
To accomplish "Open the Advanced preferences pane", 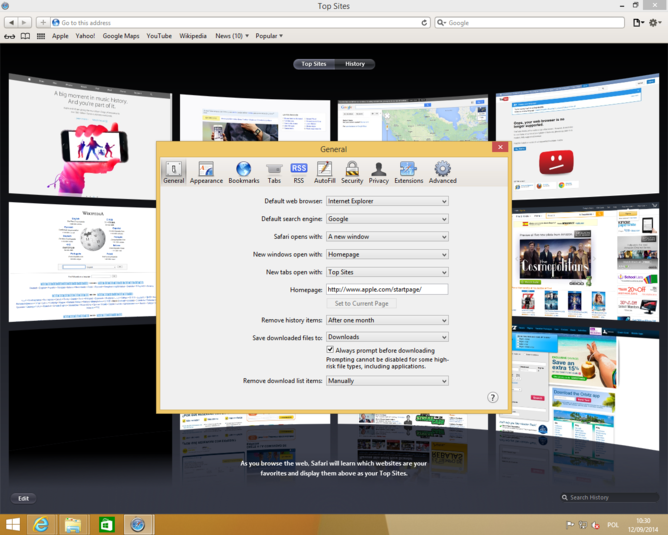I will [443, 173].
